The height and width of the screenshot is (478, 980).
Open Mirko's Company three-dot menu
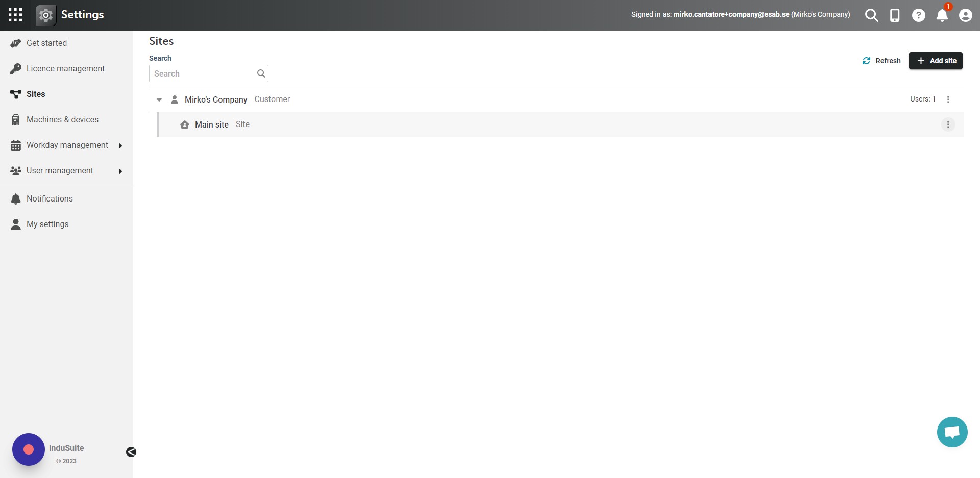948,99
